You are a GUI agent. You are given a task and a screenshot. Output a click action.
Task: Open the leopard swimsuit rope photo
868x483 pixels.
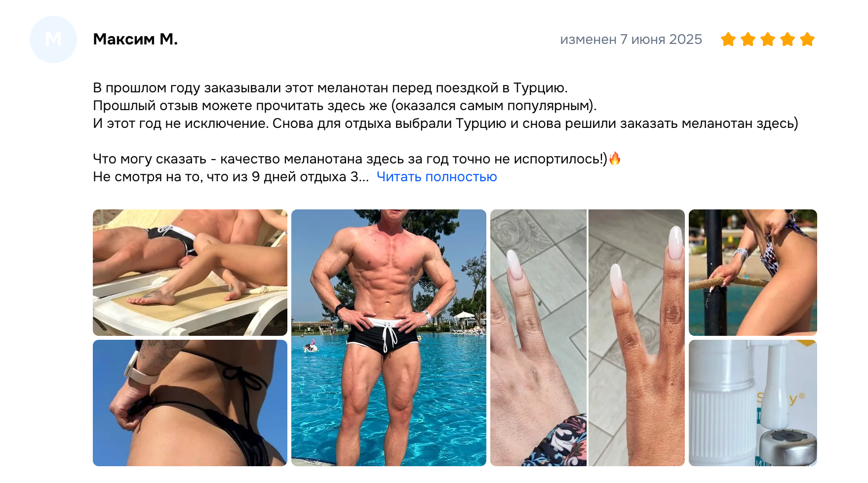coord(753,273)
